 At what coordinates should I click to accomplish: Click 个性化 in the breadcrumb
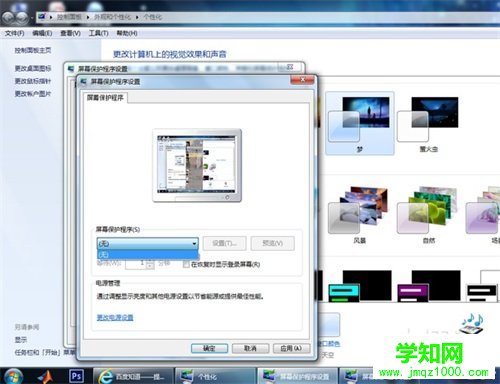click(x=153, y=17)
